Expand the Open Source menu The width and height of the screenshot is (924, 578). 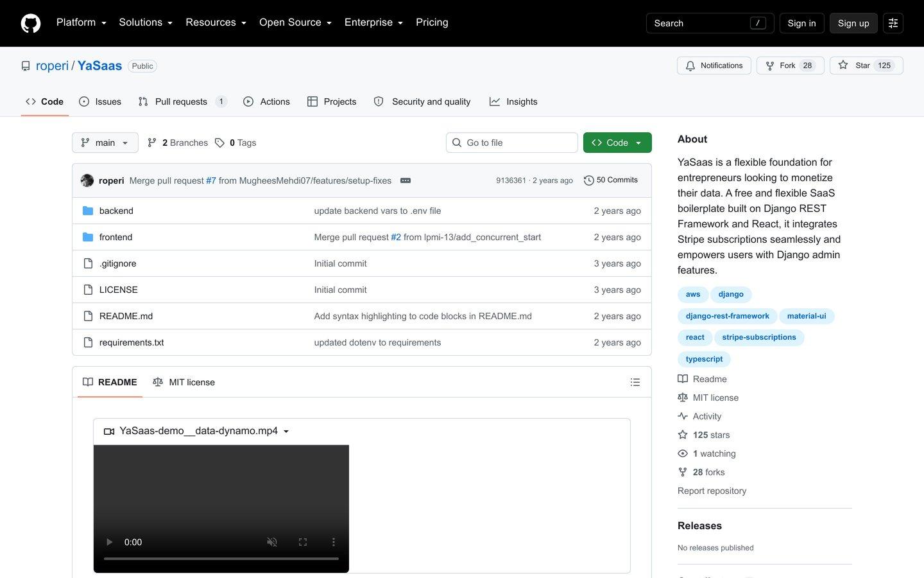pos(296,22)
